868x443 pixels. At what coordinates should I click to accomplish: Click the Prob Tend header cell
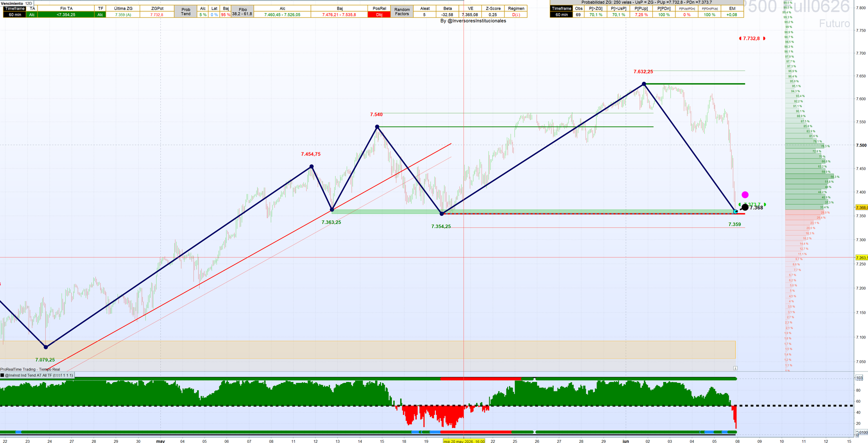(x=186, y=11)
